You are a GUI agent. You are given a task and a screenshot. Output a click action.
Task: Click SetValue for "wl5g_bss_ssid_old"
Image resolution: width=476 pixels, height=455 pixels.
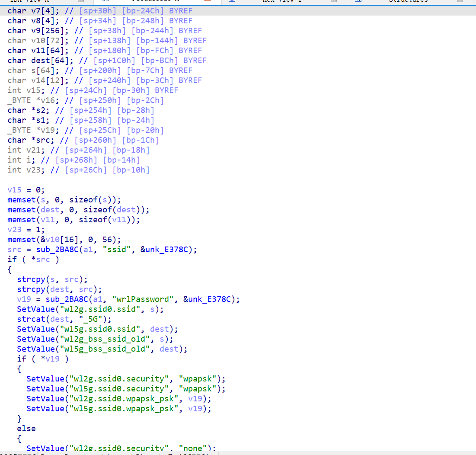[x=102, y=349]
